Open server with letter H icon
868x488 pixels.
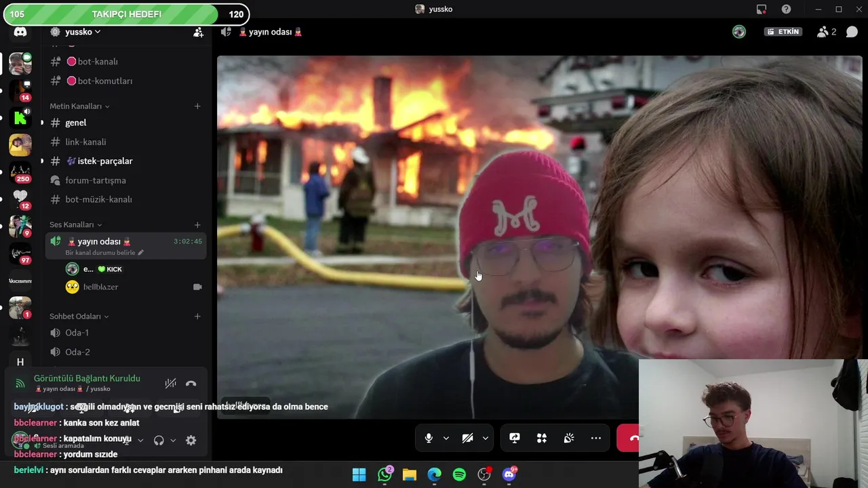(x=20, y=362)
